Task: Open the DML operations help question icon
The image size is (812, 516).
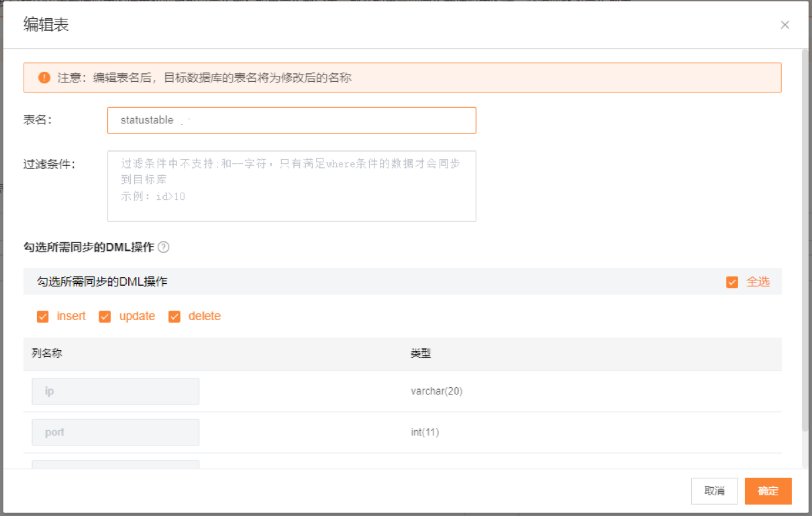Action: 164,247
